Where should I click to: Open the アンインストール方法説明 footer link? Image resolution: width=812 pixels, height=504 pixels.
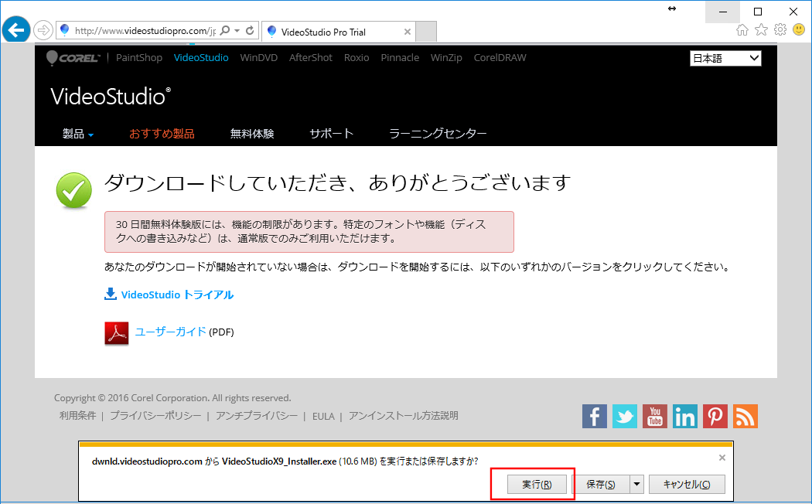pos(404,416)
